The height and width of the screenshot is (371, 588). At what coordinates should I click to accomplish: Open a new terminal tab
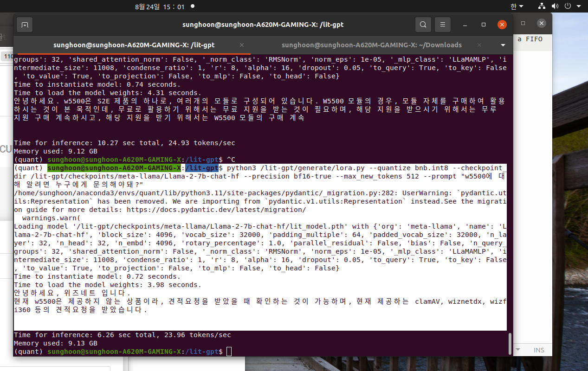[x=25, y=25]
